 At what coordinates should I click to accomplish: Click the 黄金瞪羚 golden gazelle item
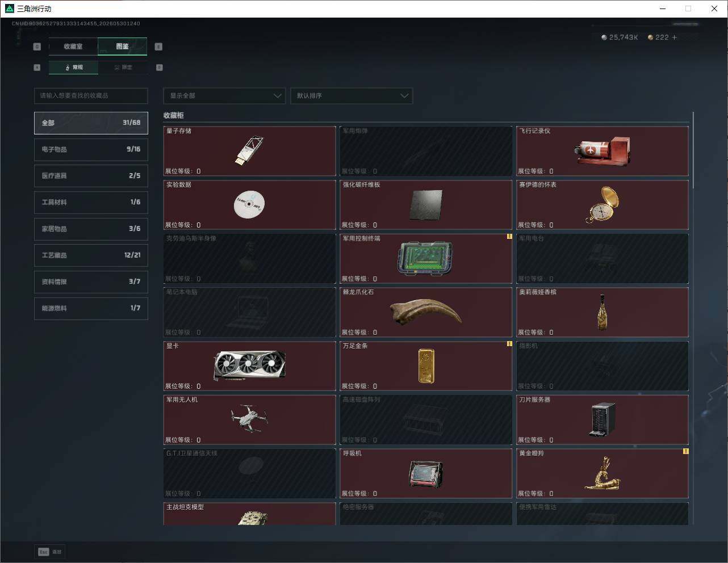pyautogui.click(x=603, y=473)
